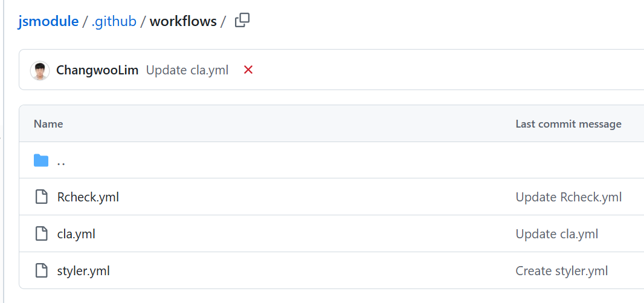
Task: Click the Name column header
Action: 48,124
